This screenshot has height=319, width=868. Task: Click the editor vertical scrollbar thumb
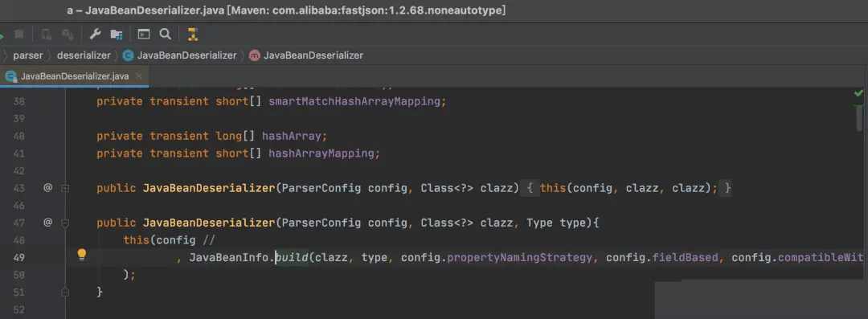[x=858, y=118]
